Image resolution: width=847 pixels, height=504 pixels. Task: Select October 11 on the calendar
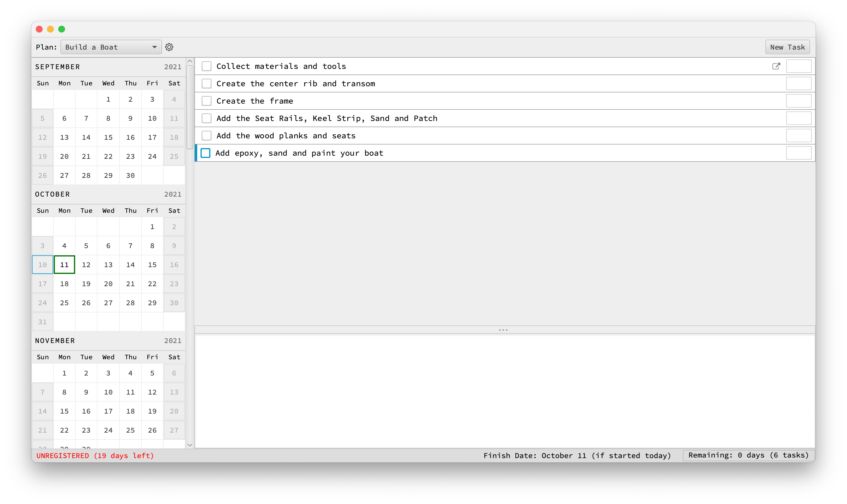point(64,265)
